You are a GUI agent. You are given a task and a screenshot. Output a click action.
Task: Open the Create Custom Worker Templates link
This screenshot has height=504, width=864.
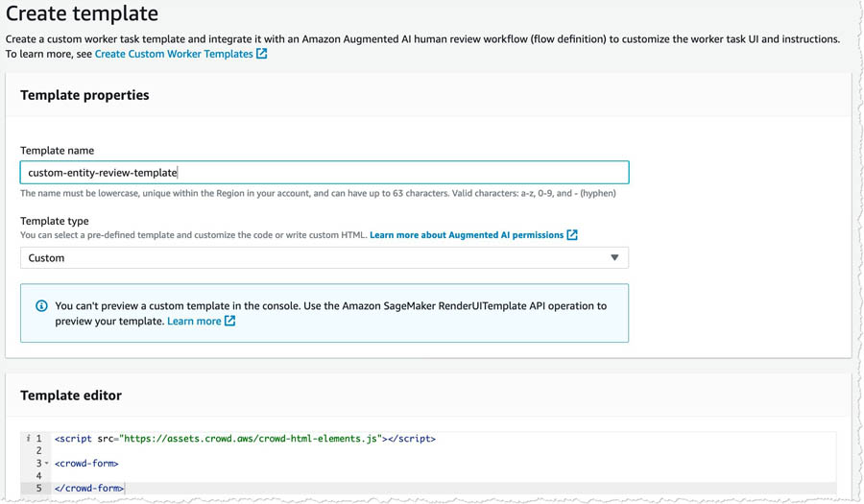tap(174, 54)
